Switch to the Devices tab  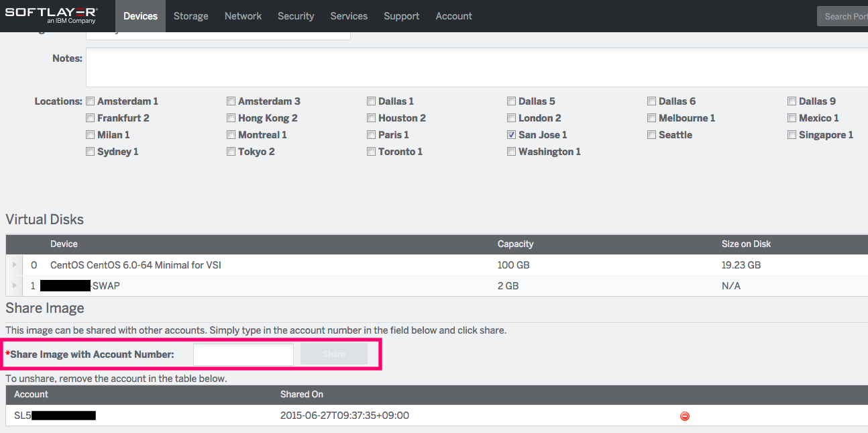pos(140,15)
